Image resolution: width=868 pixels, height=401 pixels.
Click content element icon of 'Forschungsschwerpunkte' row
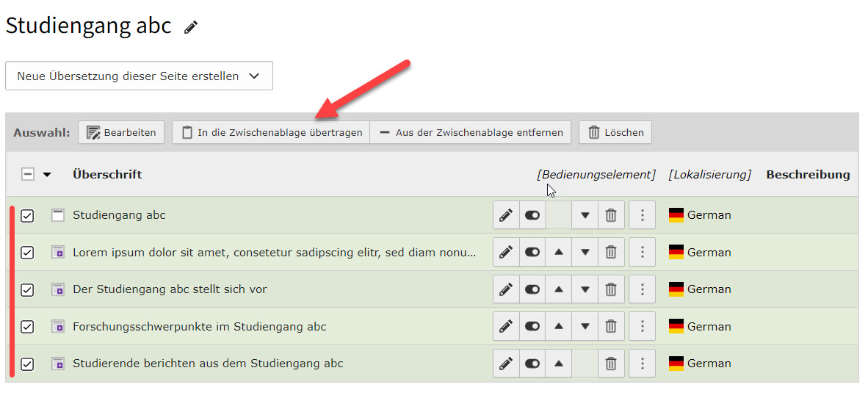coord(57,326)
